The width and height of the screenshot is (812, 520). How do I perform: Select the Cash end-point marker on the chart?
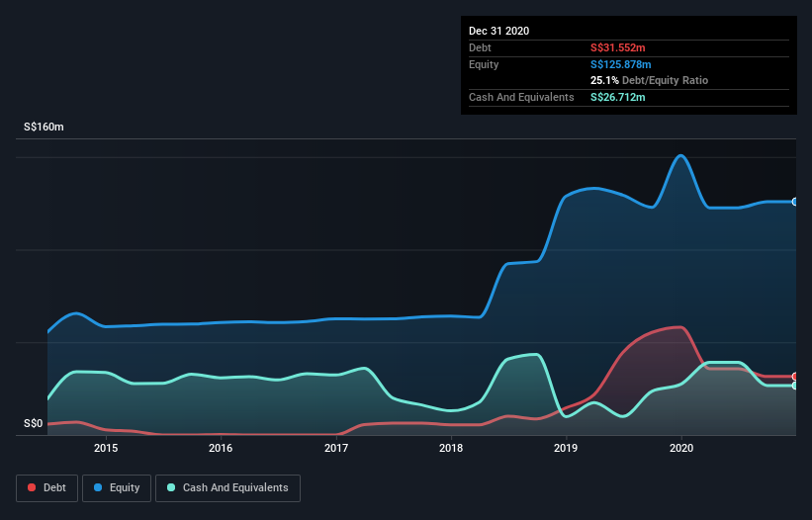pyautogui.click(x=795, y=386)
